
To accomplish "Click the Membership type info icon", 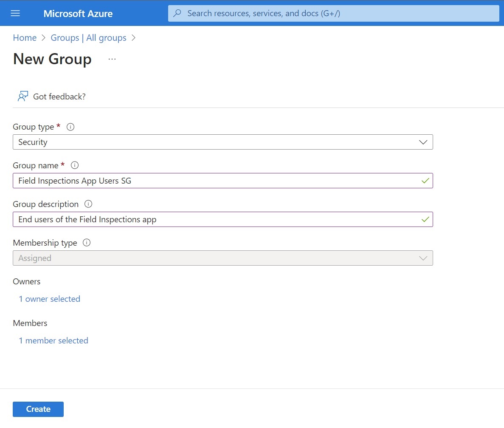I will 86,242.
